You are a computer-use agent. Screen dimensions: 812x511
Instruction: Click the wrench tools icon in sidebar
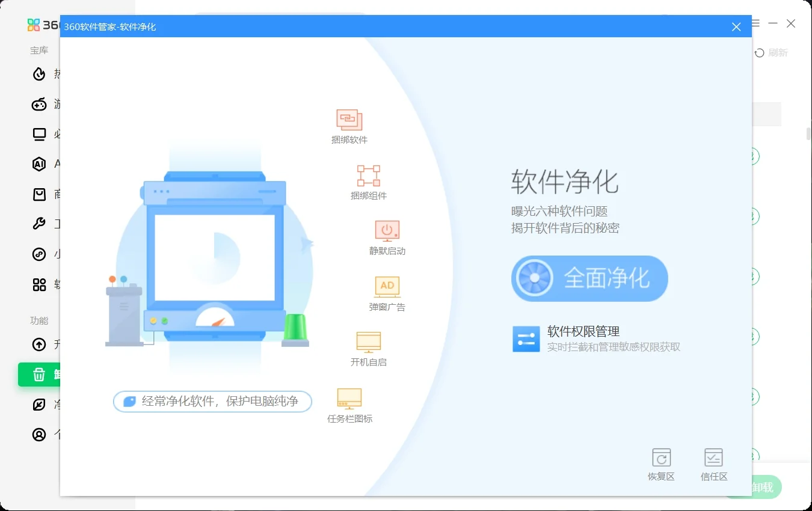(40, 224)
